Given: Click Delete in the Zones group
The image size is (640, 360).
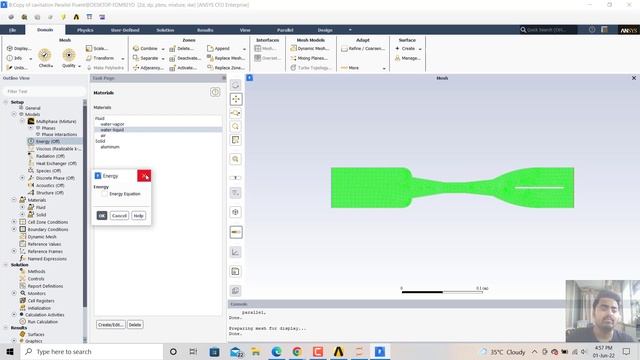Looking at the screenshot, I should (181, 49).
